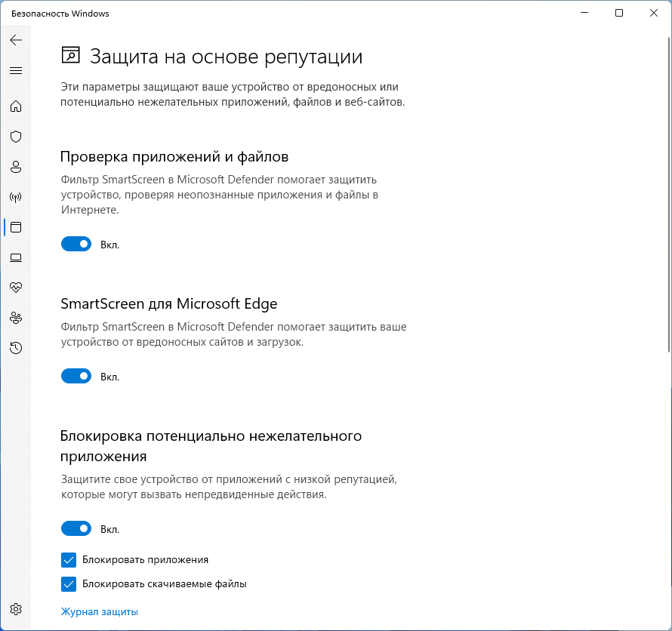Open Virus & threat protection shield icon
Screen dimensions: 672x631
(x=16, y=137)
